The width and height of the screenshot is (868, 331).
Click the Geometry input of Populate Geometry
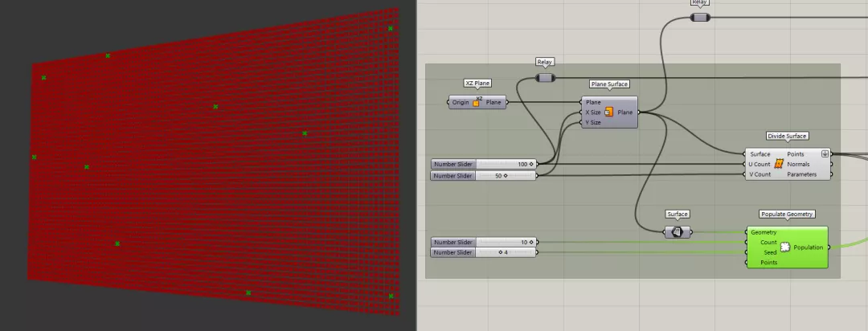click(x=764, y=232)
